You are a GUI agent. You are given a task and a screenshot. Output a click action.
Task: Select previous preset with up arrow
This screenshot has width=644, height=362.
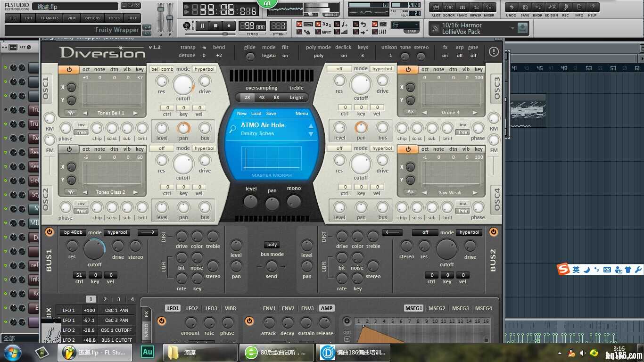(x=311, y=126)
